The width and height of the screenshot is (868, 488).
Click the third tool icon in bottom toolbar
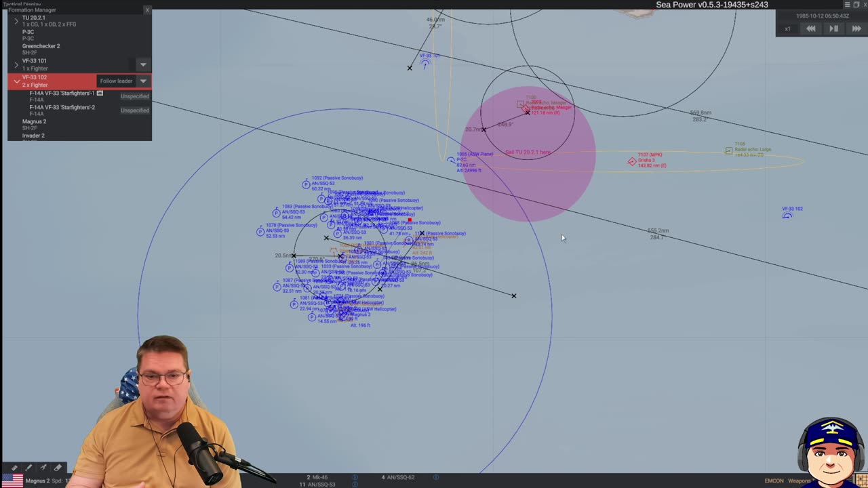point(43,468)
